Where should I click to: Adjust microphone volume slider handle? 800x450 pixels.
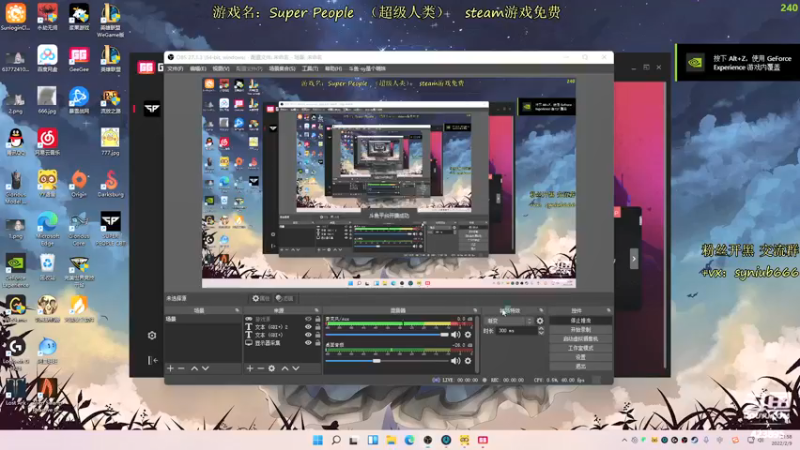coord(444,335)
